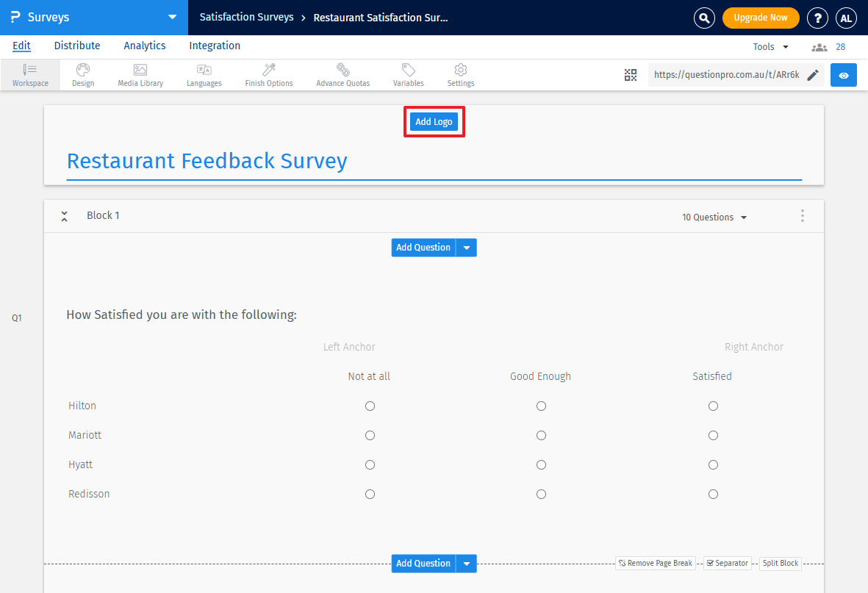Open the Finish Options settings

point(268,74)
